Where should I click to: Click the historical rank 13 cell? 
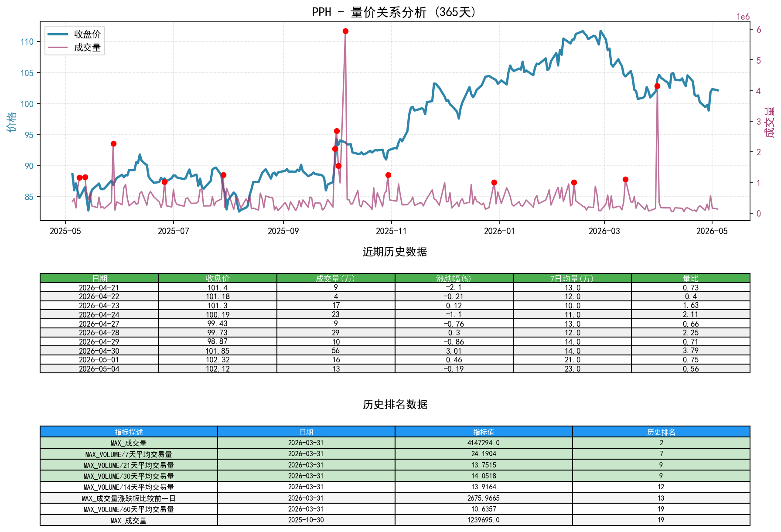[661, 498]
